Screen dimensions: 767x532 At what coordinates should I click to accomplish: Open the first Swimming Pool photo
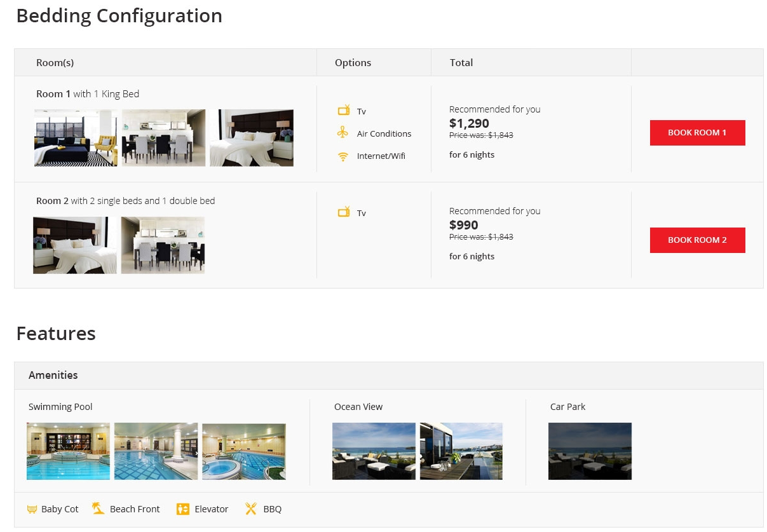tap(68, 451)
